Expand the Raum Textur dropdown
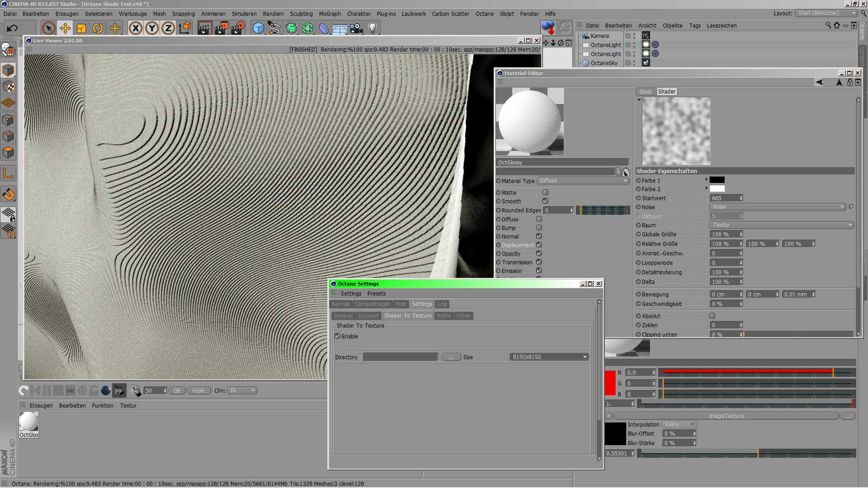The height and width of the screenshot is (488, 868). point(781,225)
